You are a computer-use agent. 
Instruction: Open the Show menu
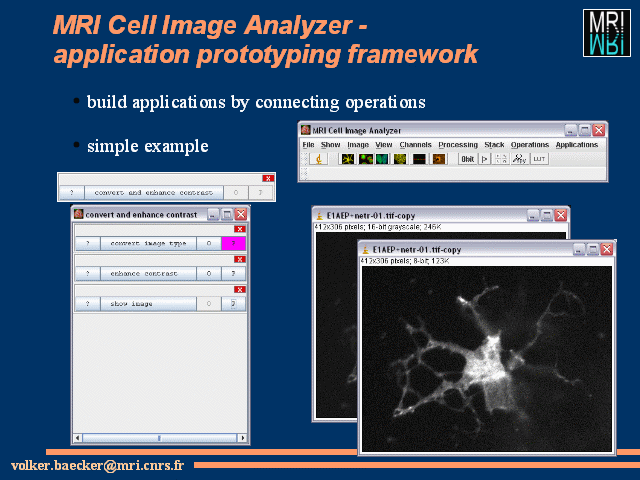pos(330,145)
